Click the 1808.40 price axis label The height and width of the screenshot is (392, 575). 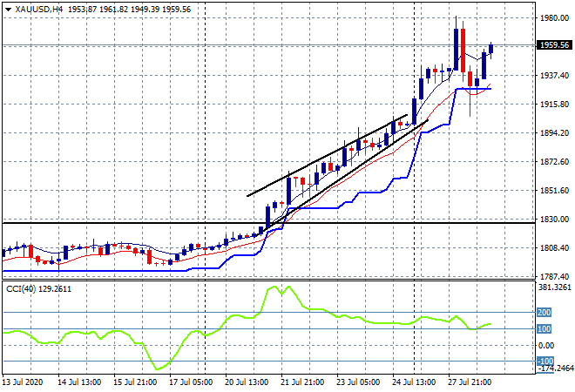554,248
